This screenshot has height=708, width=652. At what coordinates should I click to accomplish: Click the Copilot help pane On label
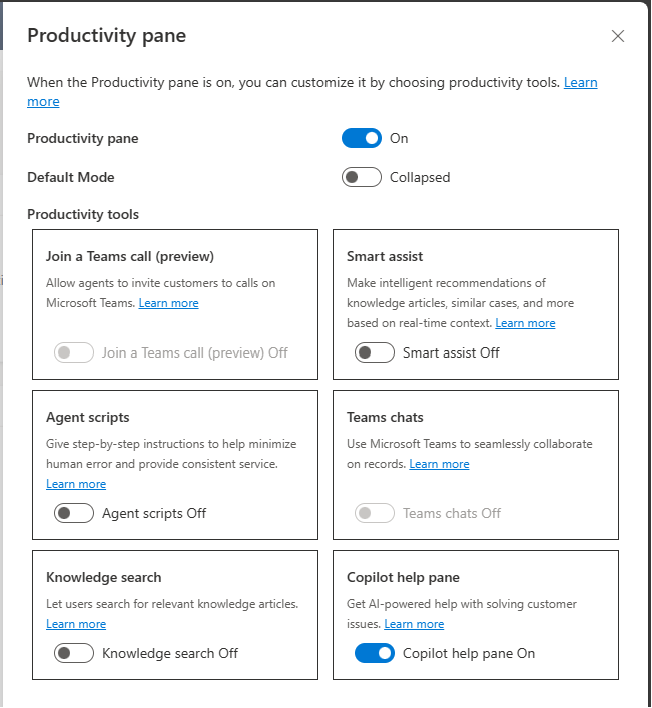coord(469,653)
